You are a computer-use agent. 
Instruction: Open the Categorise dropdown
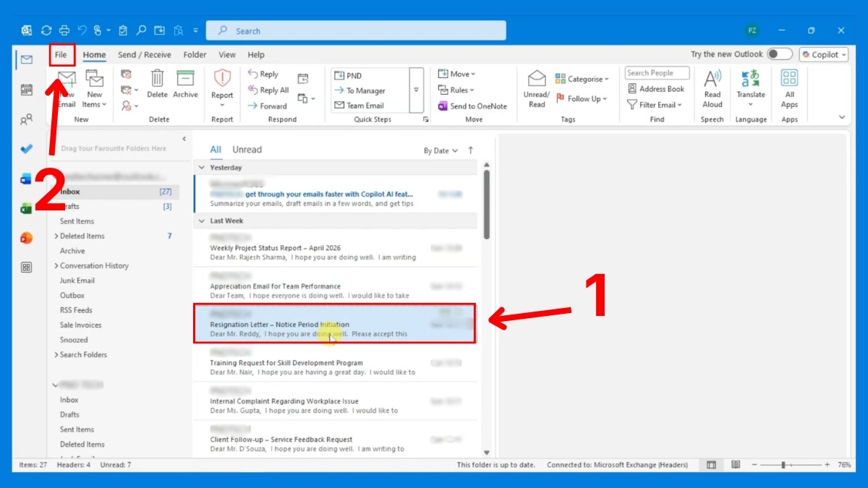point(582,79)
